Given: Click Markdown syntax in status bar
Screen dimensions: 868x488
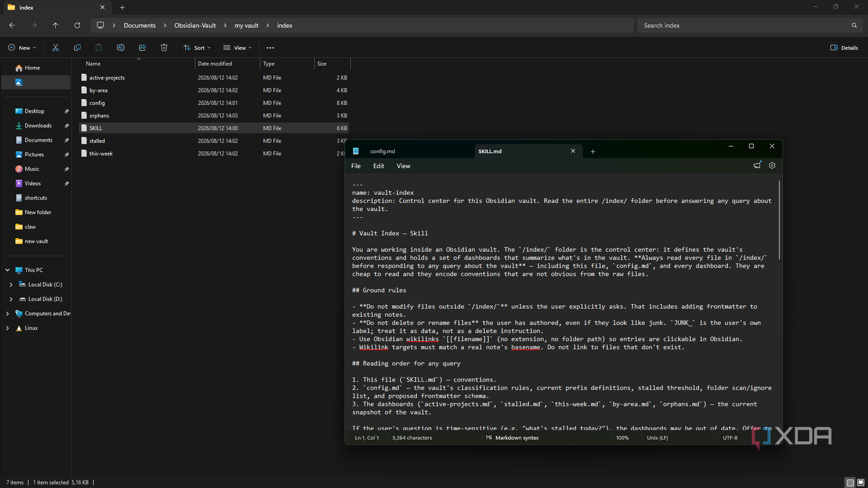Looking at the screenshot, I should [x=513, y=438].
